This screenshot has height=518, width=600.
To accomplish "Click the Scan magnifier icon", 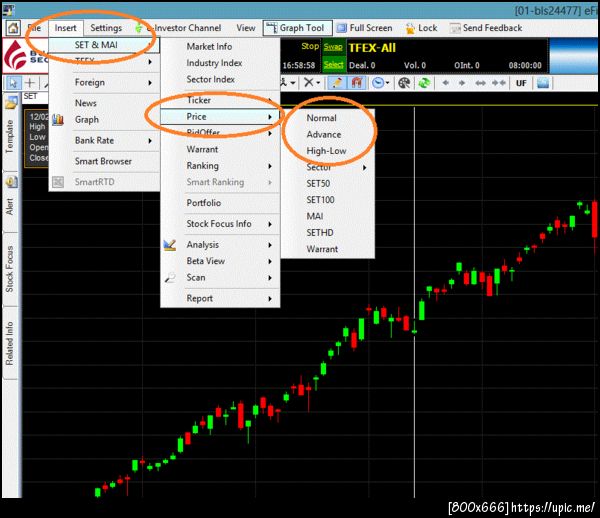I will (170, 278).
